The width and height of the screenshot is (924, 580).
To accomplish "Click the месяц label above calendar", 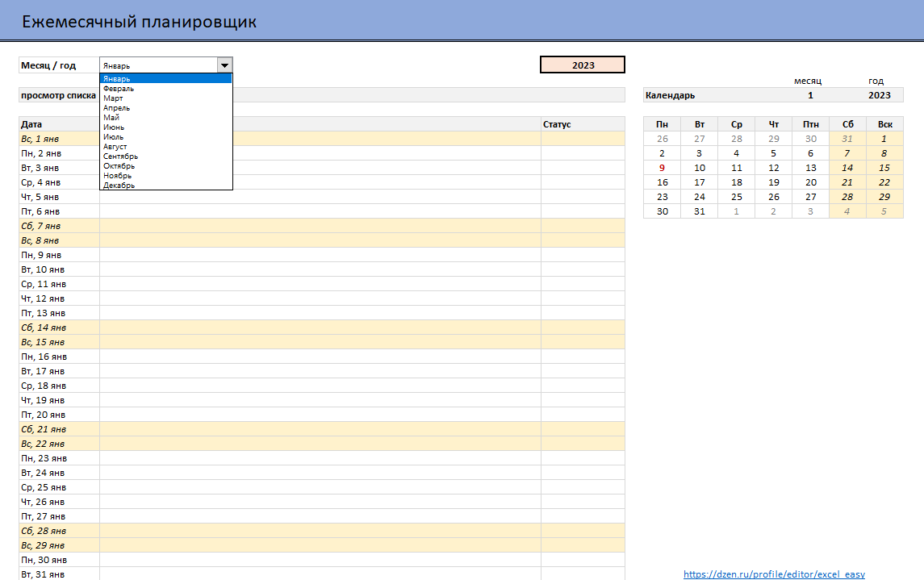I will coord(807,81).
